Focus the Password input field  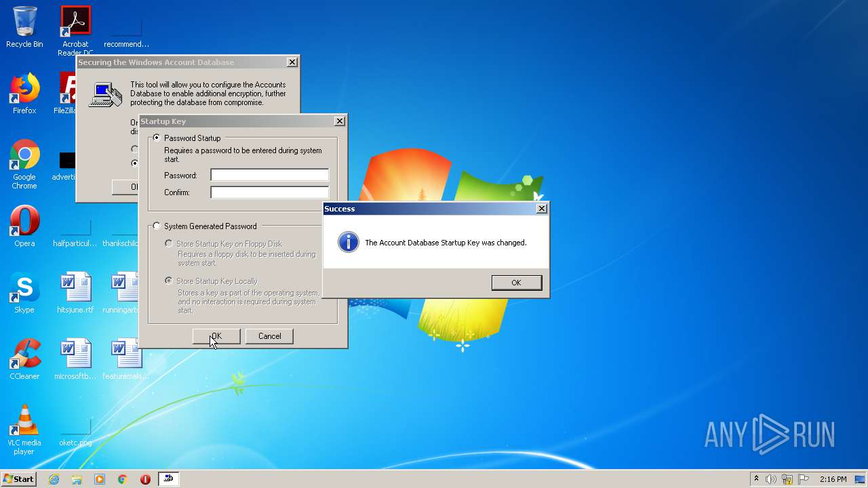(x=269, y=175)
